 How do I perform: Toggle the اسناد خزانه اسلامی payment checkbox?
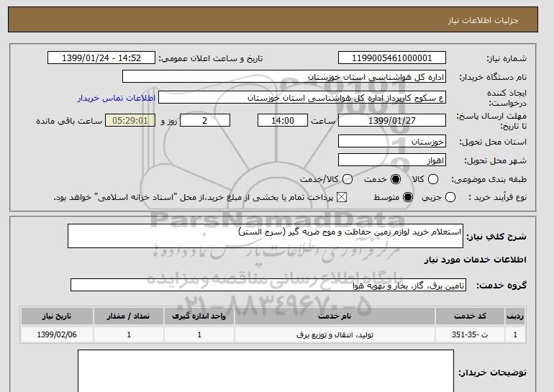coord(342,197)
